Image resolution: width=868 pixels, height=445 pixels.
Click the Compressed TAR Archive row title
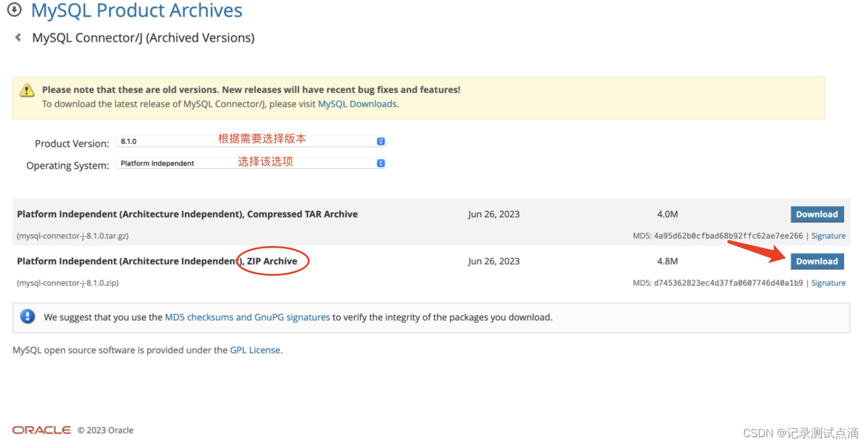pos(187,214)
